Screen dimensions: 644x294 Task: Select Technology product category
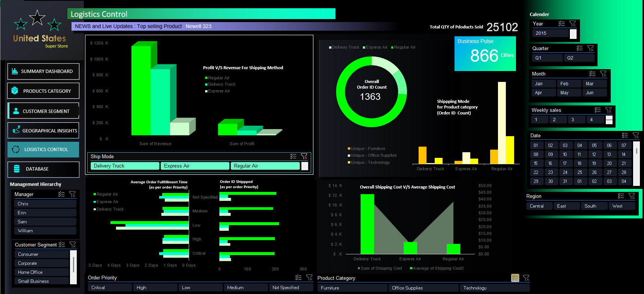coord(495,288)
